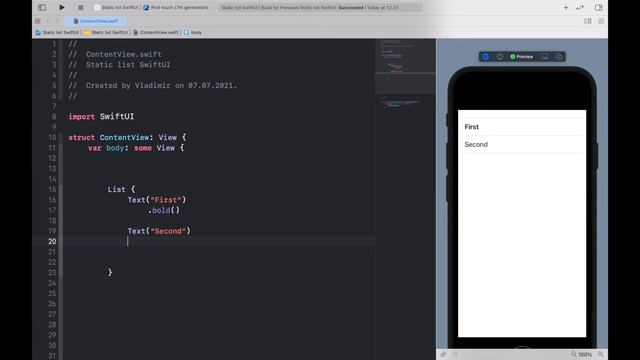Click the green Preview label button
This screenshot has height=360, width=640.
522,57
